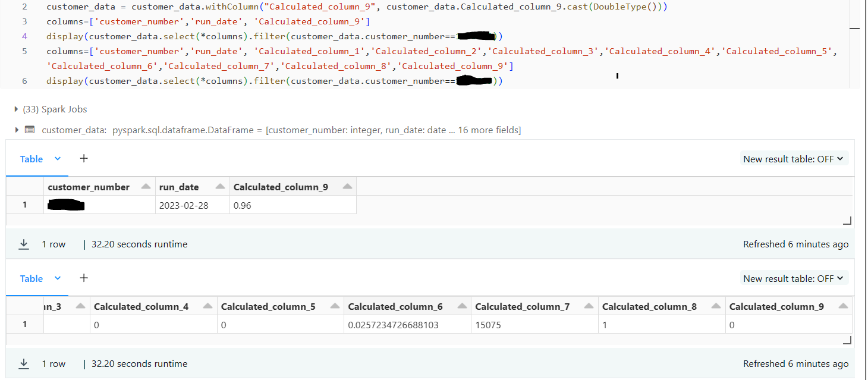Open the first Table tab dropdown chevron
Image resolution: width=868 pixels, height=380 pixels.
[58, 159]
